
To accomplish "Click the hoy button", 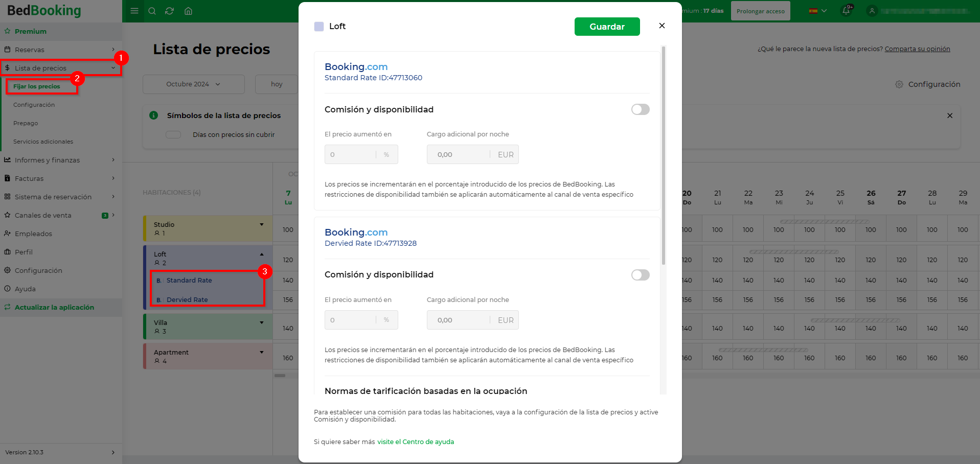I will [x=277, y=84].
